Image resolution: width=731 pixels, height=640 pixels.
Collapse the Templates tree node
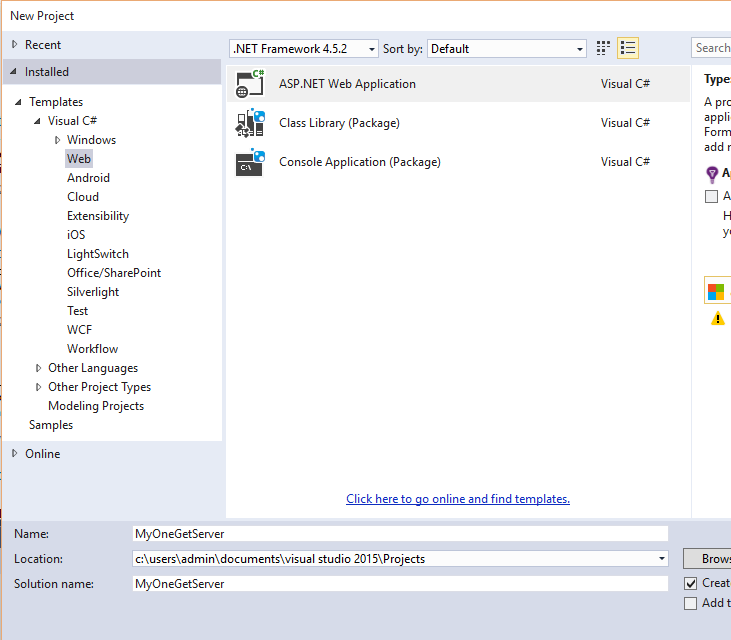click(x=18, y=102)
